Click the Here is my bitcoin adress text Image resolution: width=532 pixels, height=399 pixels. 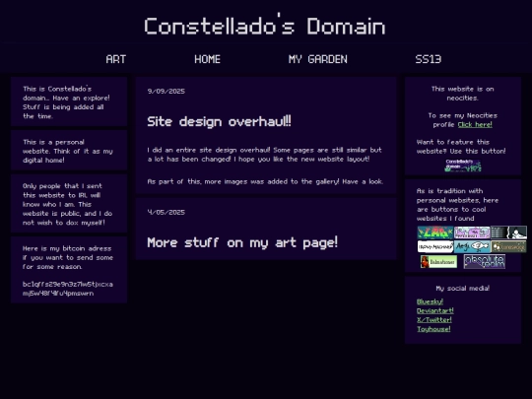pos(68,257)
